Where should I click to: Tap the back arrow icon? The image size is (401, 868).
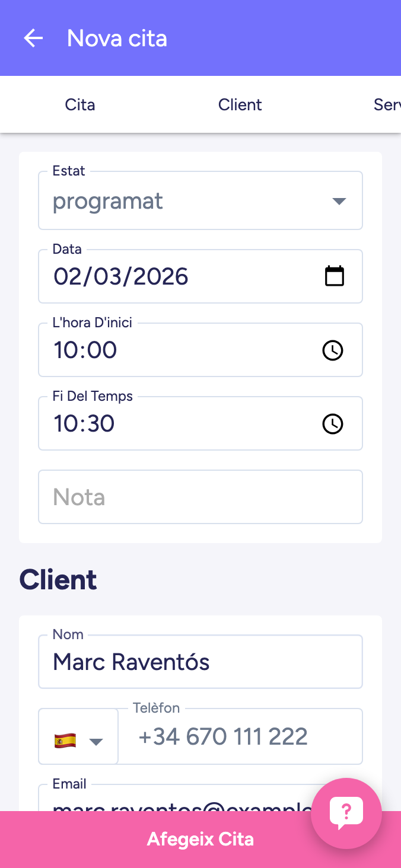pos(33,39)
